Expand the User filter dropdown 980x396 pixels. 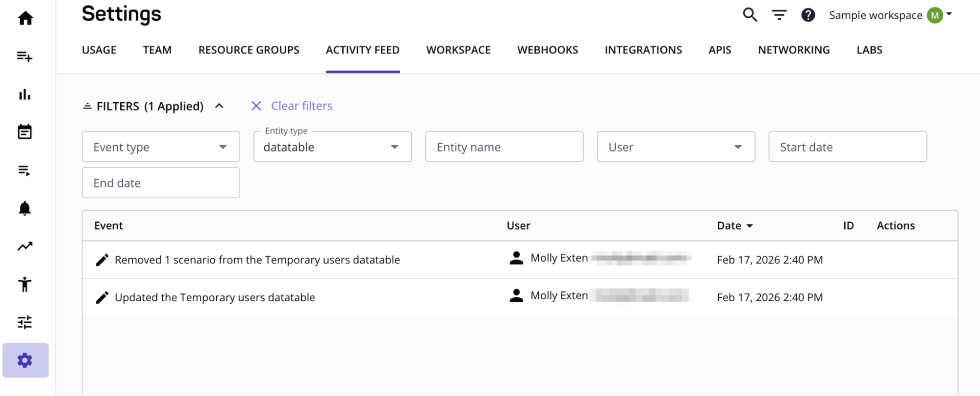coord(676,147)
